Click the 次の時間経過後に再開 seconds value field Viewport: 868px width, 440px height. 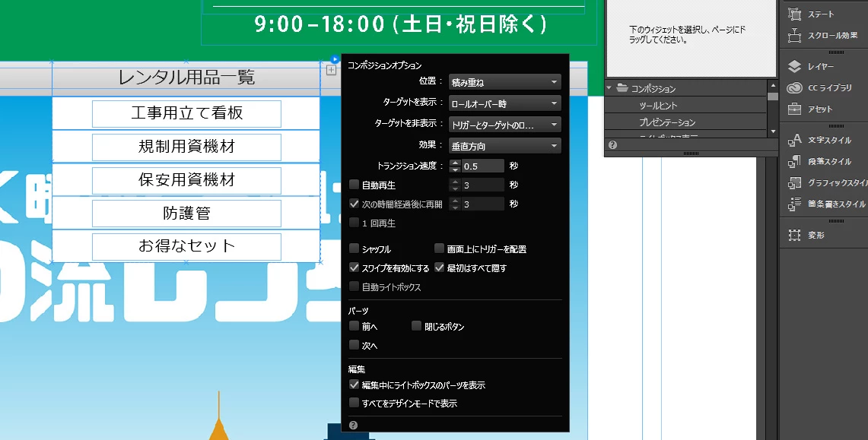483,204
